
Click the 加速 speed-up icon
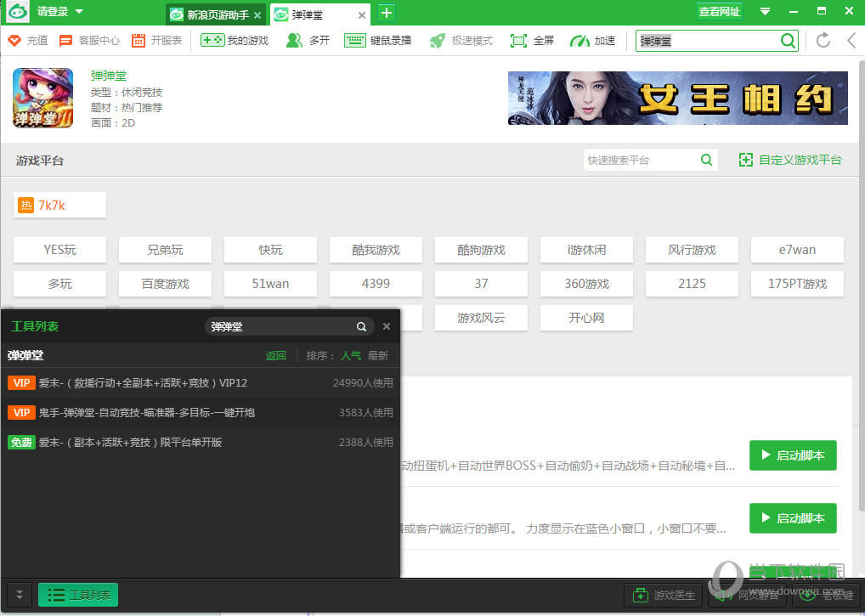592,40
